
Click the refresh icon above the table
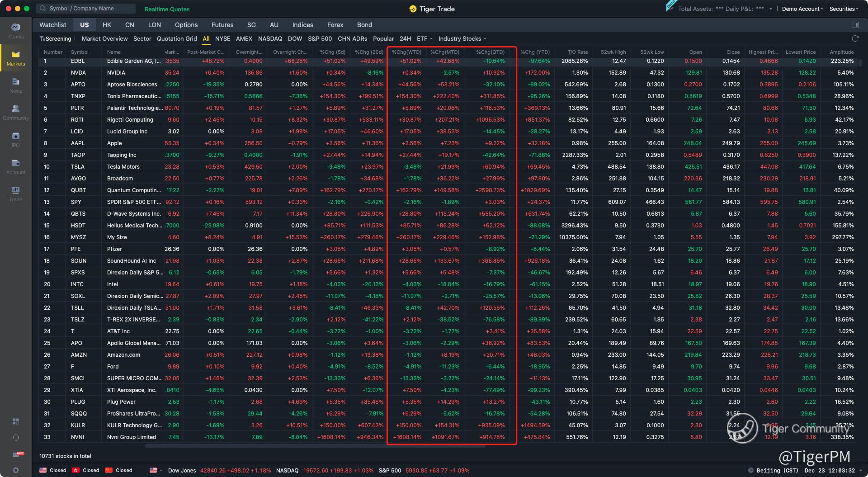click(x=855, y=38)
